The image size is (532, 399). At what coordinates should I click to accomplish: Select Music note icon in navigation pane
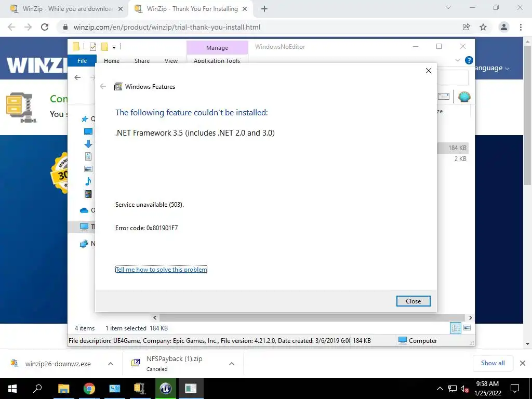[x=88, y=181]
